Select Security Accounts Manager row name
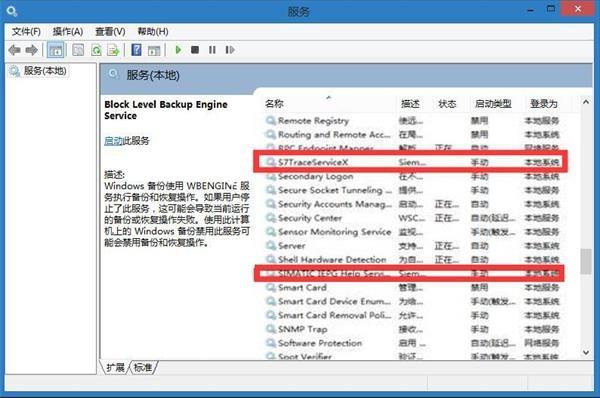 [335, 204]
